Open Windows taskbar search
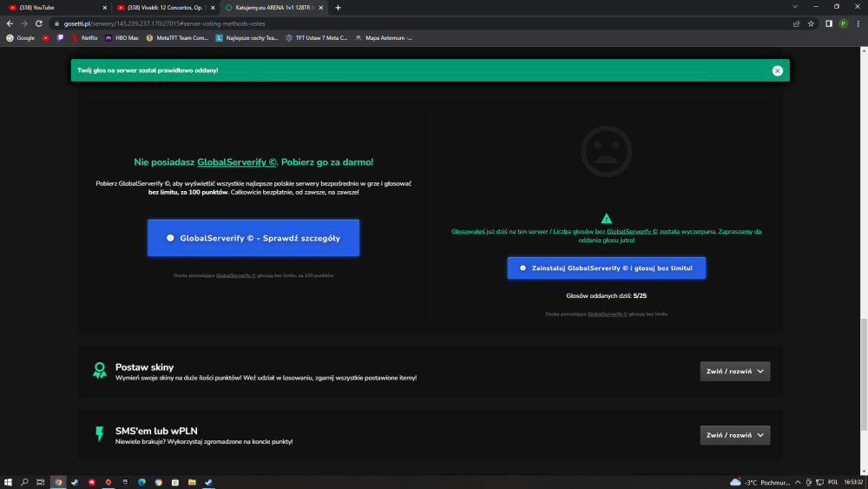The height and width of the screenshot is (489, 868). [24, 482]
